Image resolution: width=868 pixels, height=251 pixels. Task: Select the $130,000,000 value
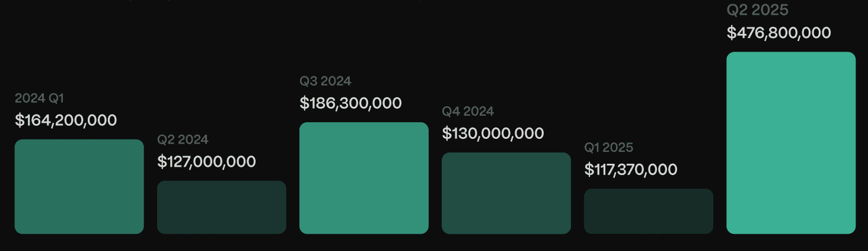(493, 134)
